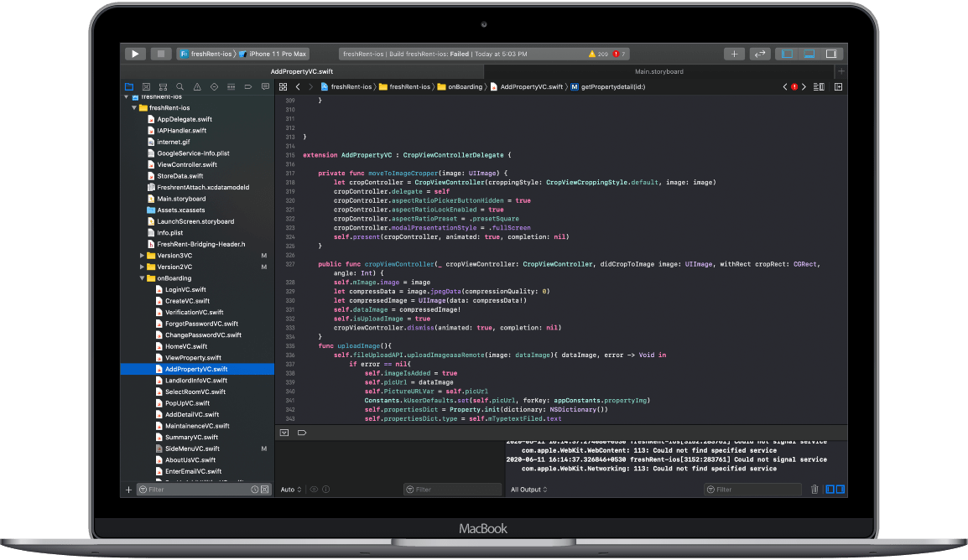
Task: Toggle the left Navigator panel
Action: pyautogui.click(x=786, y=54)
